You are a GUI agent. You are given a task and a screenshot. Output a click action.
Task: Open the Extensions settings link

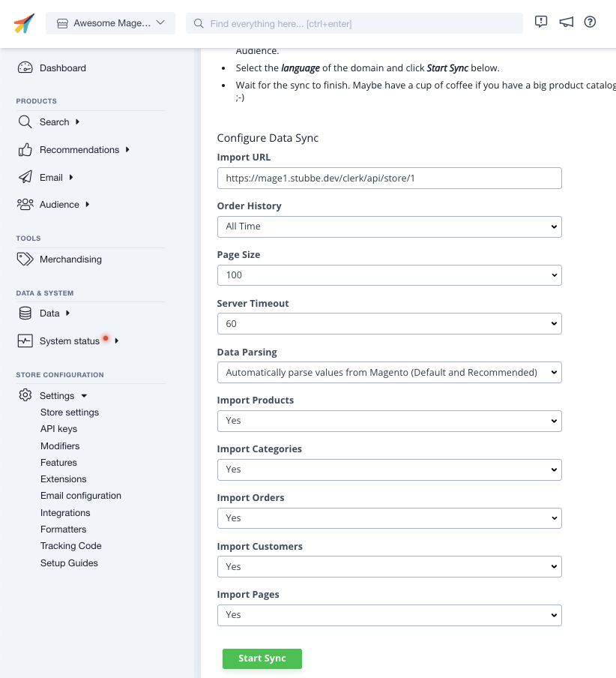pyautogui.click(x=63, y=478)
